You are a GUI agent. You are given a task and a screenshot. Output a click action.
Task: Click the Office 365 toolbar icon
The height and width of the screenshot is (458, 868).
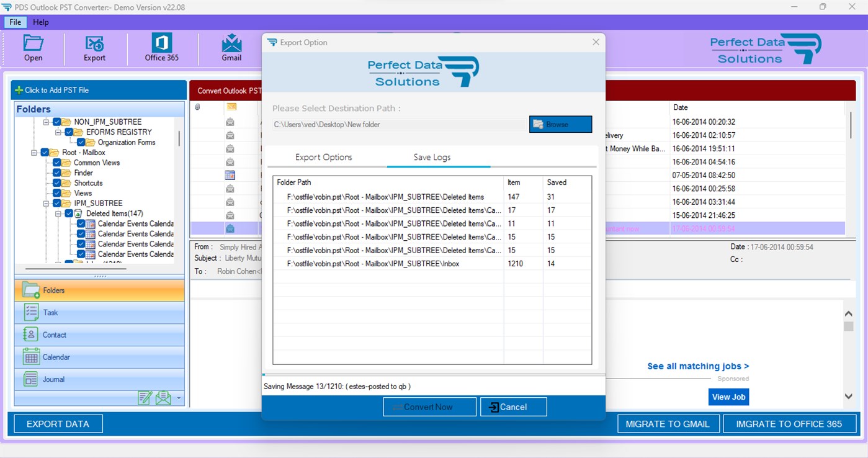coord(161,48)
